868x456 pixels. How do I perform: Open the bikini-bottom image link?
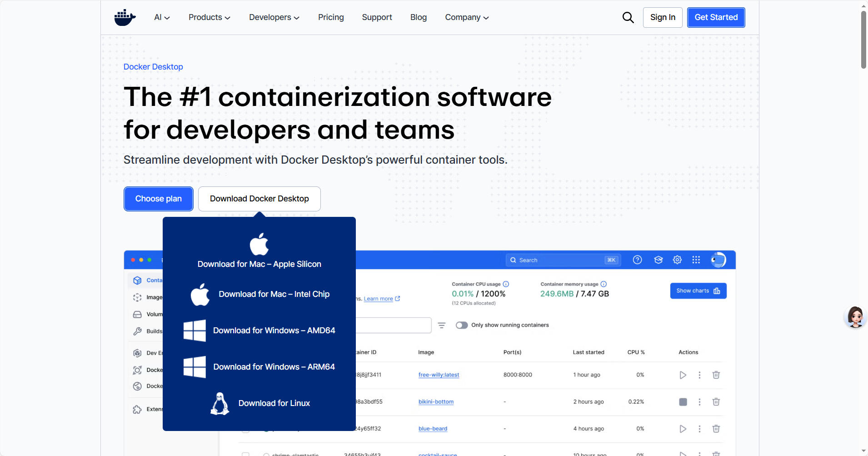click(x=436, y=402)
